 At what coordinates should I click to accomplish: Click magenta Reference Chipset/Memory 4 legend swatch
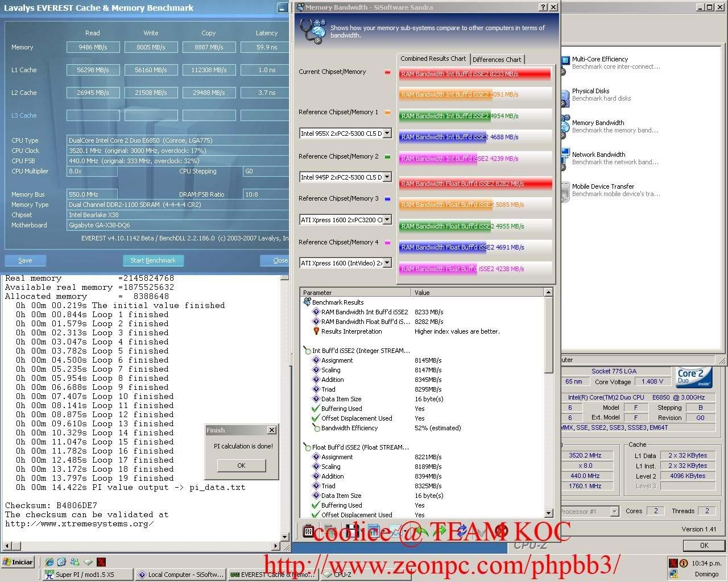[387, 243]
